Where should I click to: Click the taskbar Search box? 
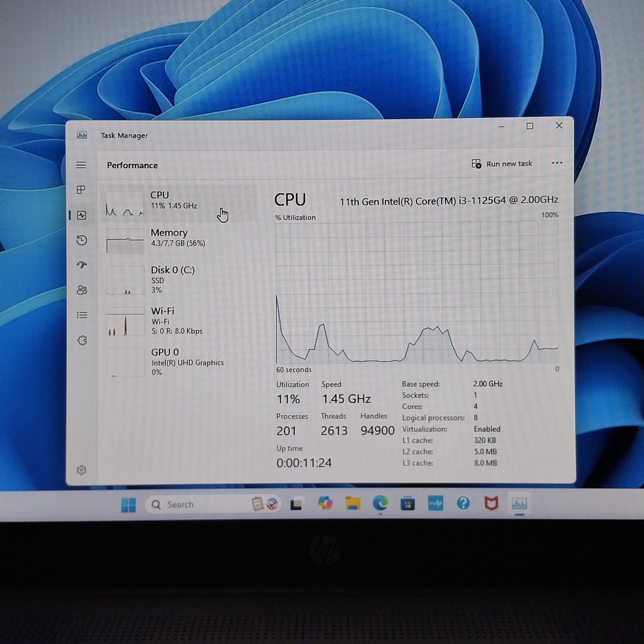(x=213, y=505)
